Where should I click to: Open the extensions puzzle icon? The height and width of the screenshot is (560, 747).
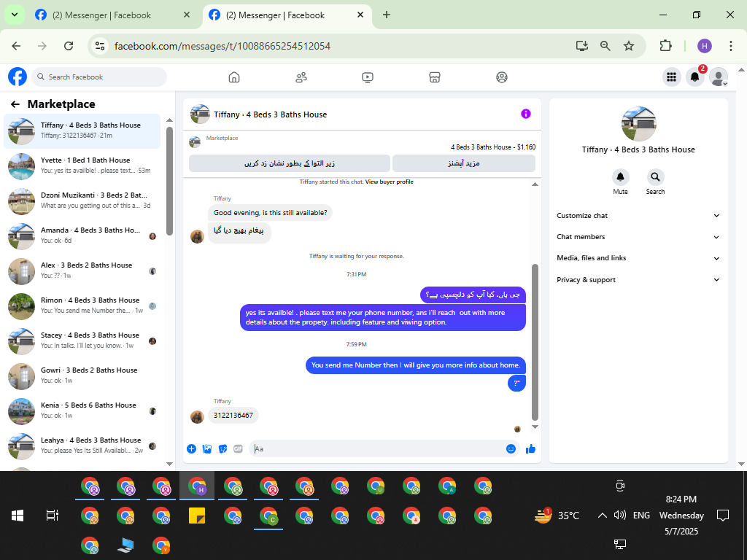pos(665,46)
